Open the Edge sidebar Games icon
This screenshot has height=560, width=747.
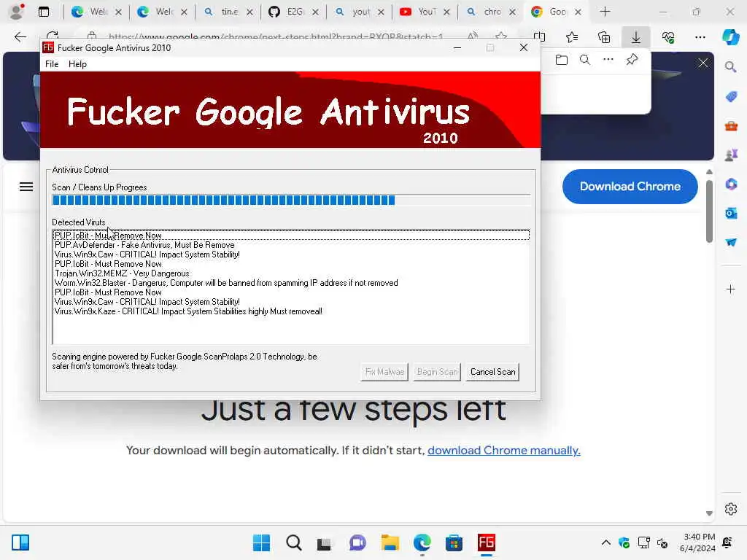731,155
